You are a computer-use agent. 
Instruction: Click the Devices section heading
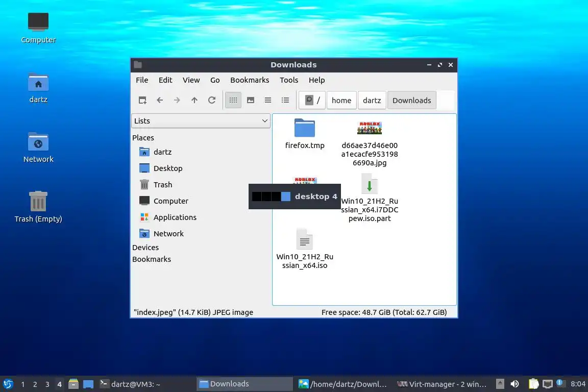[145, 248]
